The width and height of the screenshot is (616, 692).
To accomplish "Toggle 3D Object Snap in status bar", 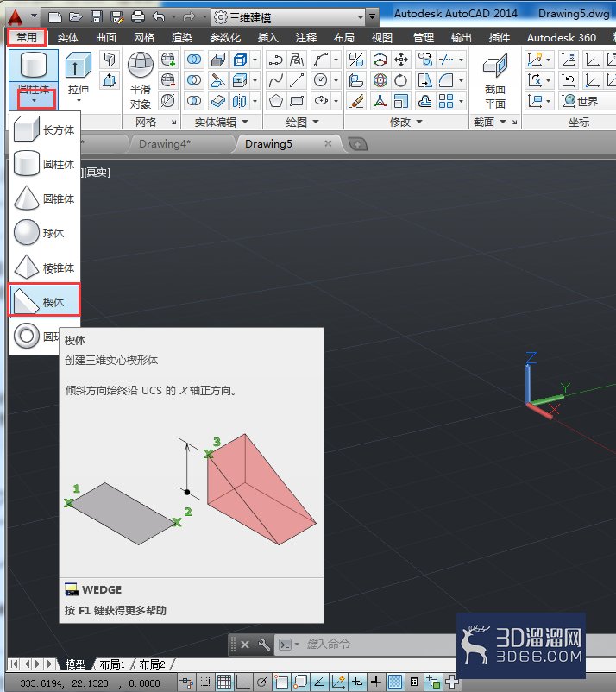I will point(300,682).
